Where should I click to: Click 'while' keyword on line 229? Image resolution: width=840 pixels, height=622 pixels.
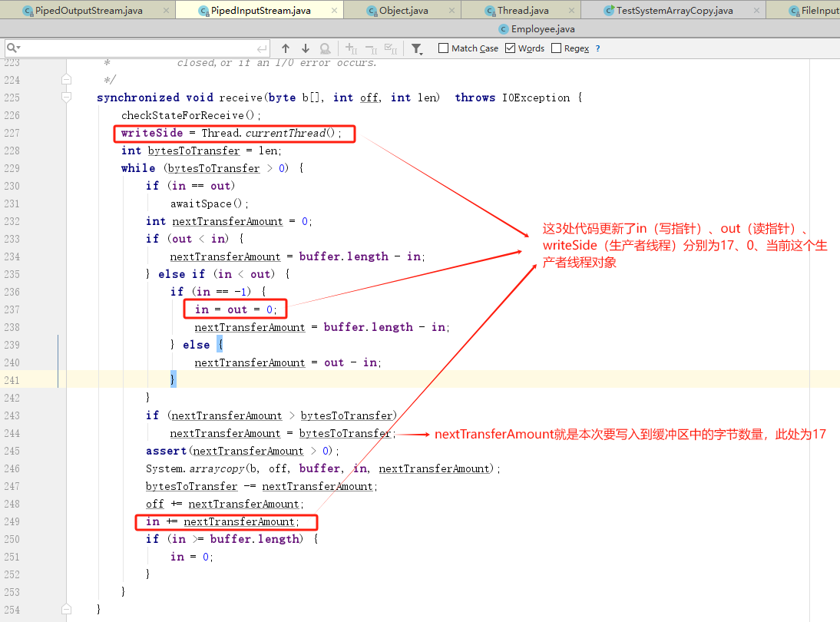[137, 168]
